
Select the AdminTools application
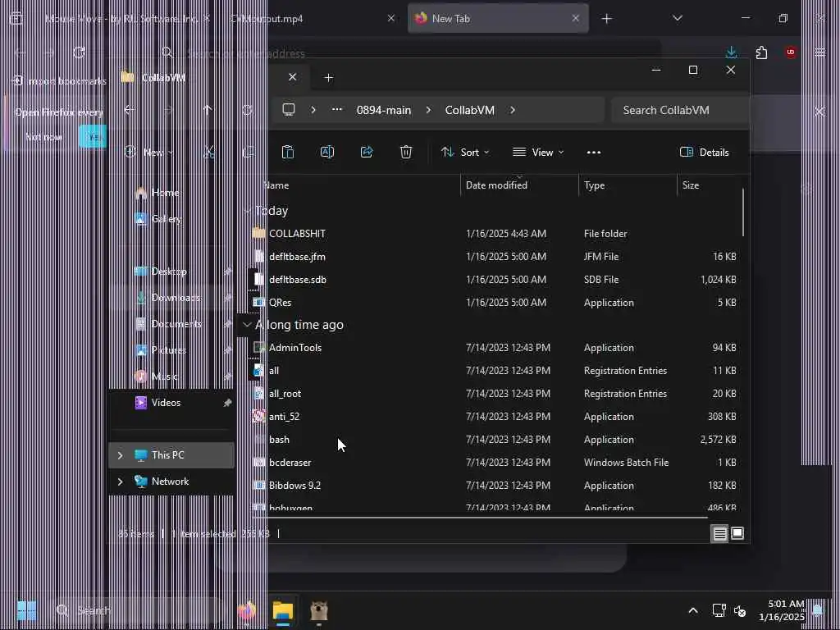pos(494,348)
